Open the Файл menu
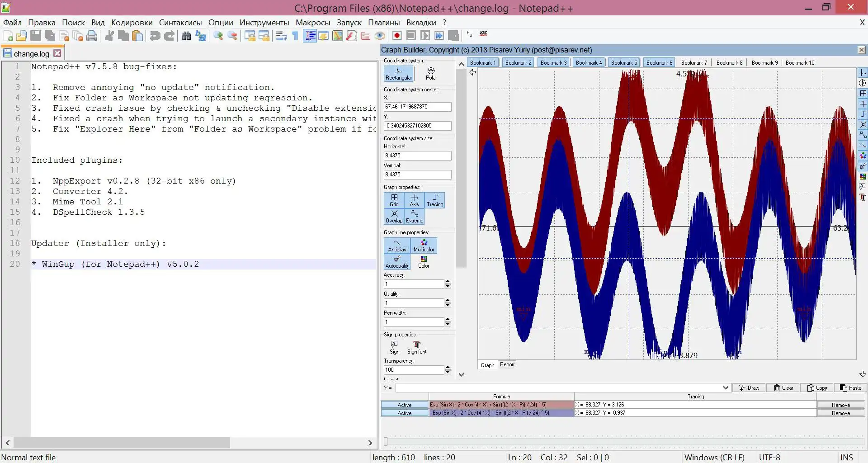Screen dimensions: 868x463 [12, 23]
